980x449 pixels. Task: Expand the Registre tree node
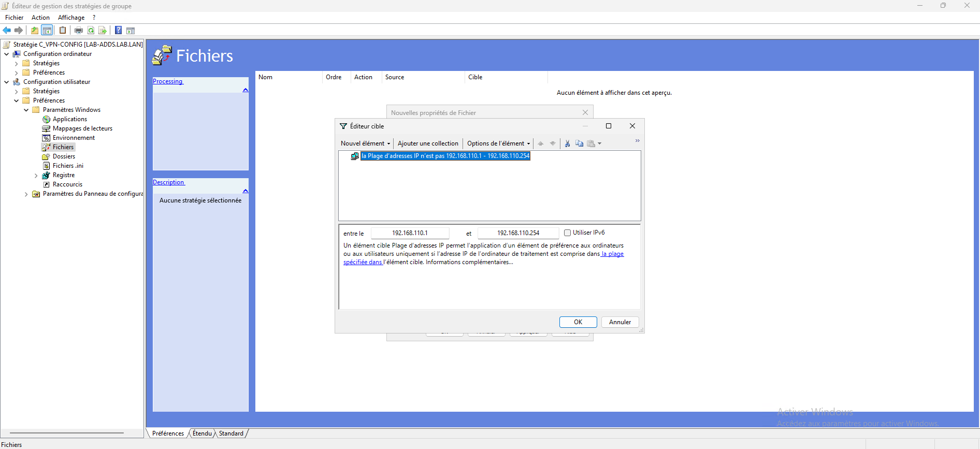click(x=36, y=176)
